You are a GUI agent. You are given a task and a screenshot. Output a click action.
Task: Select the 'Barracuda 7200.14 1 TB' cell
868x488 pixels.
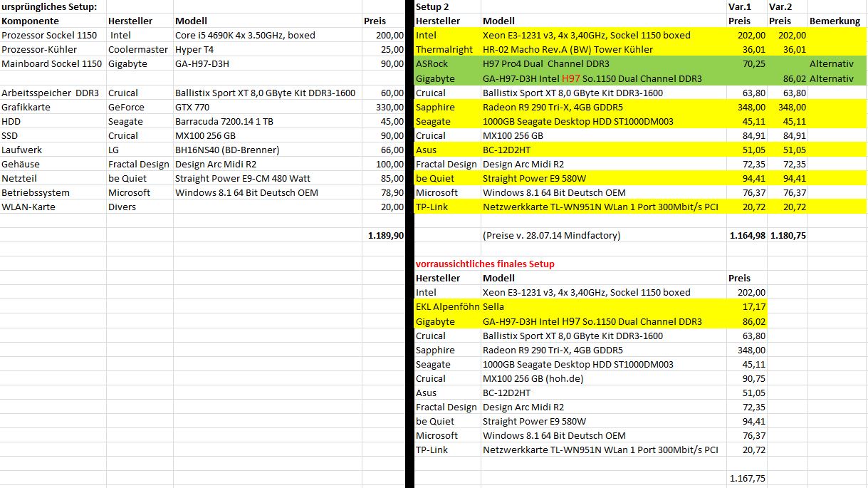(267, 121)
